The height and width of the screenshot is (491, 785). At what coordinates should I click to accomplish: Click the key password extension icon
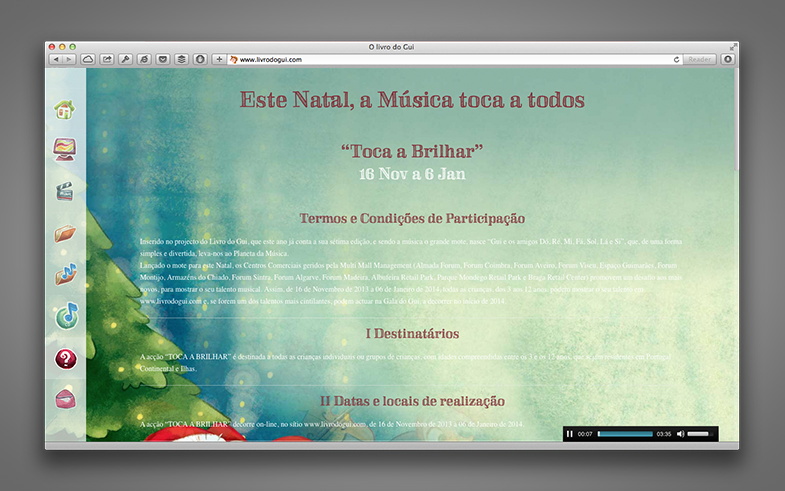pyautogui.click(x=125, y=60)
